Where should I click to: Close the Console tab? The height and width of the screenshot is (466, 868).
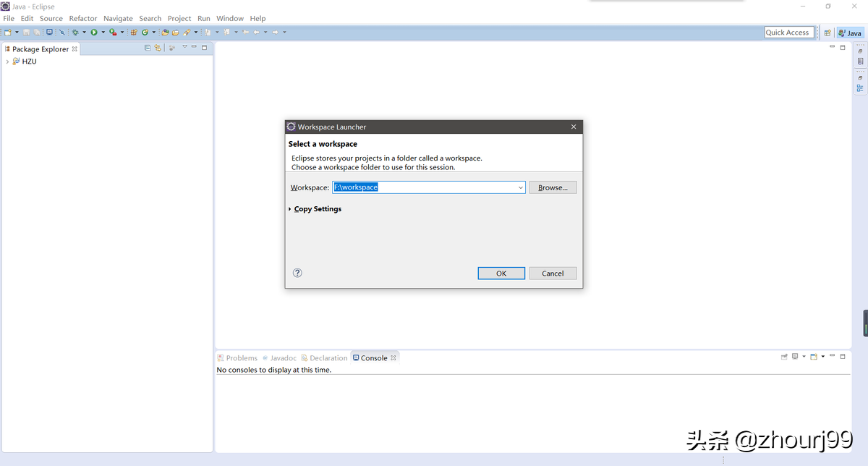pos(393,357)
